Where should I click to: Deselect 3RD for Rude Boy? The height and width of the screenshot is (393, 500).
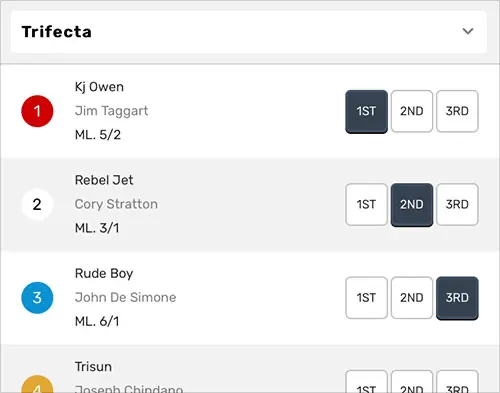pos(457,298)
